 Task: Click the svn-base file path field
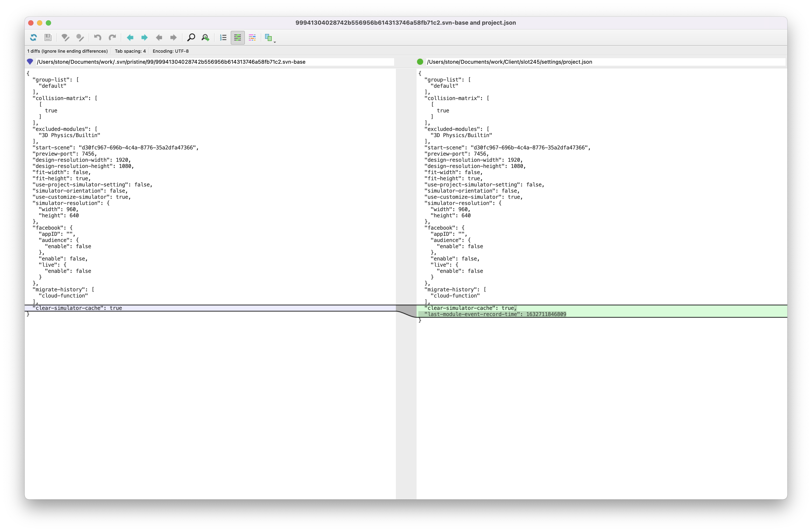(x=215, y=62)
